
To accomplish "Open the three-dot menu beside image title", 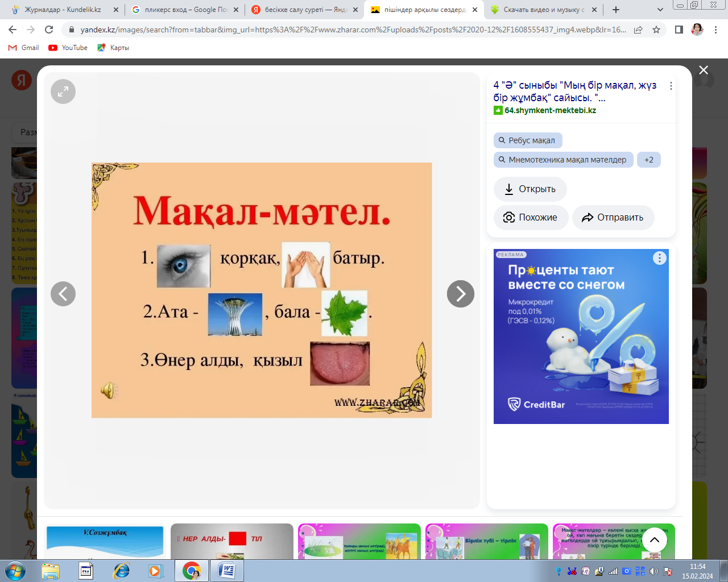I will coord(671,86).
